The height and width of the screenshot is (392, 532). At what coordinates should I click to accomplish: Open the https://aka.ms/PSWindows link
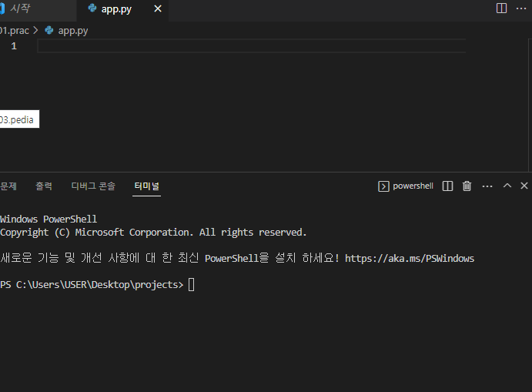pos(410,259)
